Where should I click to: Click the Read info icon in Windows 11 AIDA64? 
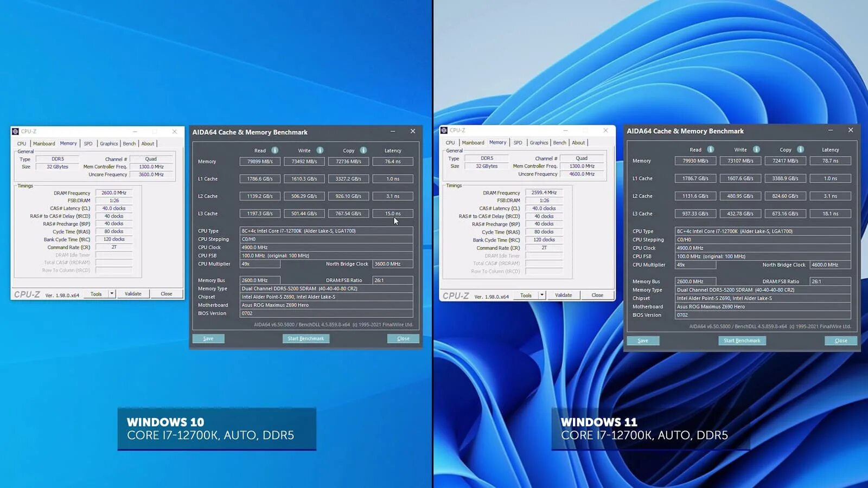pos(711,149)
